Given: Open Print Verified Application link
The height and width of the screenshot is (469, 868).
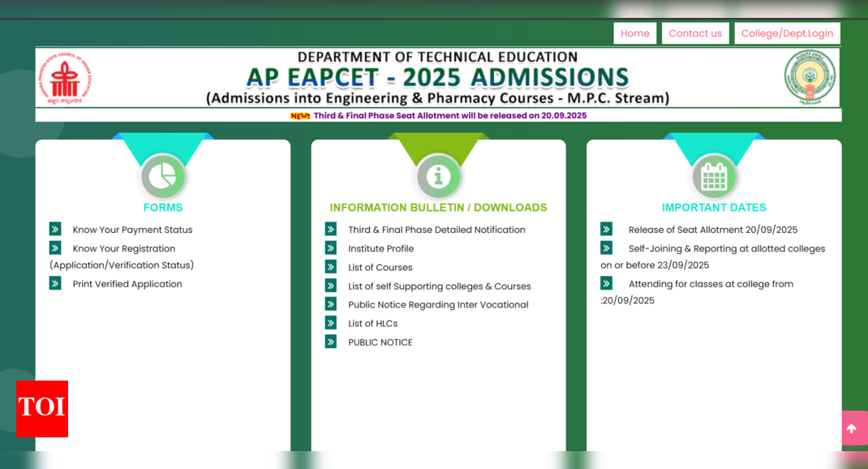Looking at the screenshot, I should coord(127,284).
